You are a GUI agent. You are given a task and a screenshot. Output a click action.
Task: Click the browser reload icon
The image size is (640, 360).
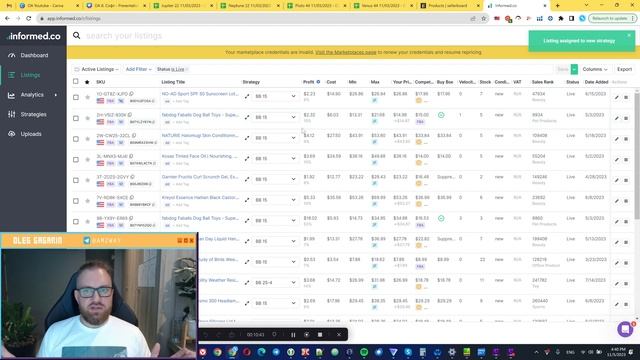[x=29, y=18]
